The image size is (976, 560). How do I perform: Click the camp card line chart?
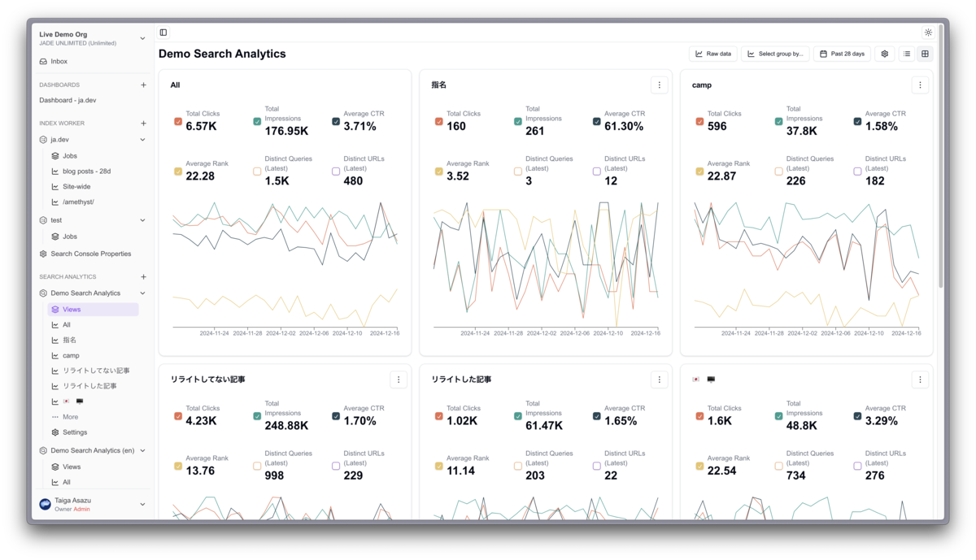pyautogui.click(x=806, y=268)
